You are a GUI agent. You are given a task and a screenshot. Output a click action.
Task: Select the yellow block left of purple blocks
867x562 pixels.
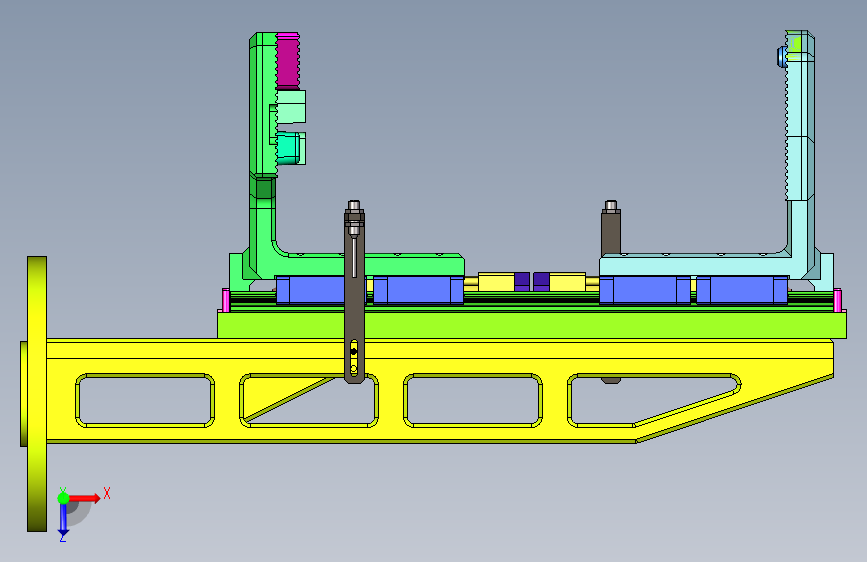click(x=496, y=282)
